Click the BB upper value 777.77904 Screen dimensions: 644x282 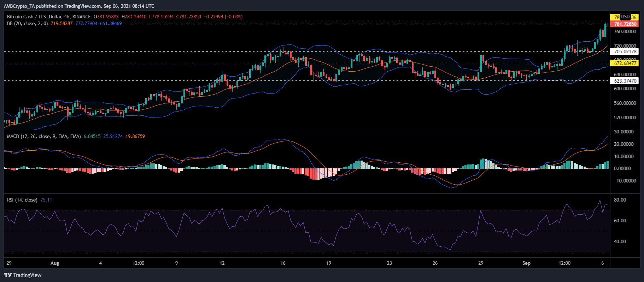(x=86, y=23)
